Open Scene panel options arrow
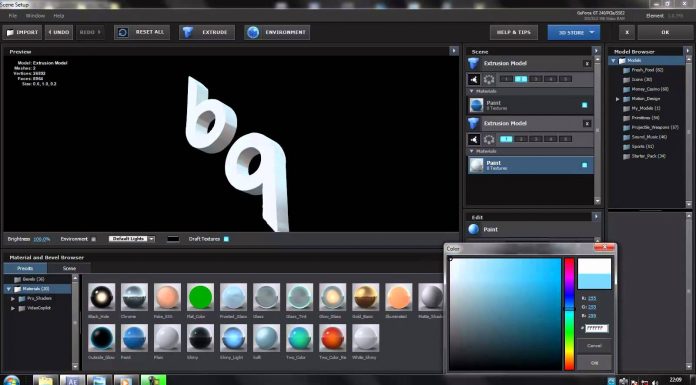The image size is (696, 385). [596, 51]
